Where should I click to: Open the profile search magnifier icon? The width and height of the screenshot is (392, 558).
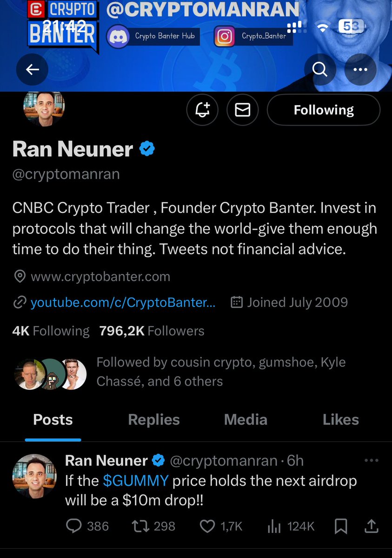pos(320,70)
